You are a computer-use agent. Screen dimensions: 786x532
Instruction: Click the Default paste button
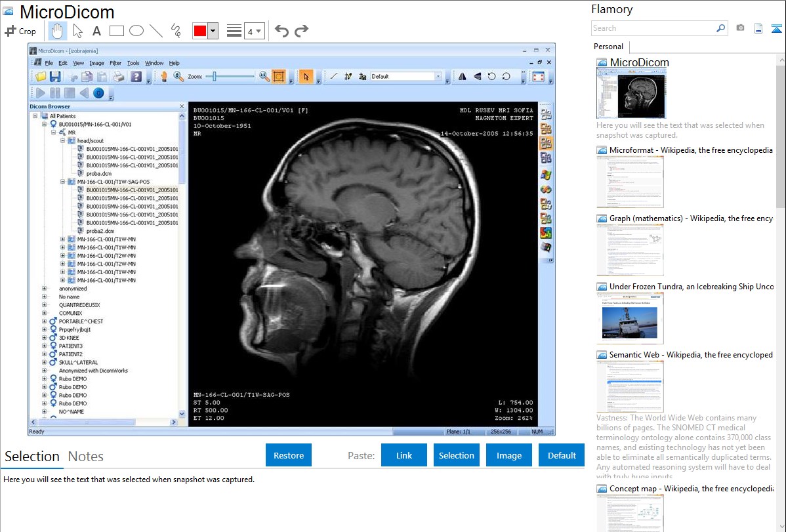point(562,455)
